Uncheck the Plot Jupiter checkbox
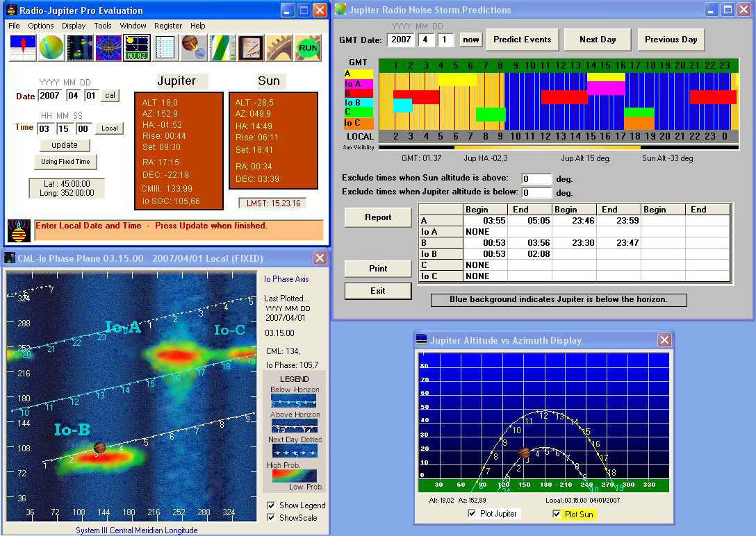Viewport: 756px width, 536px height. (x=472, y=514)
